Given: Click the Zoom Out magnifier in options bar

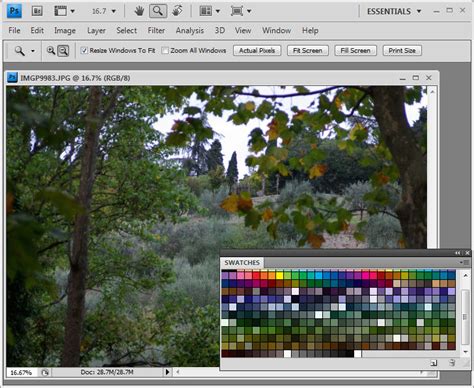Looking at the screenshot, I should [x=63, y=51].
